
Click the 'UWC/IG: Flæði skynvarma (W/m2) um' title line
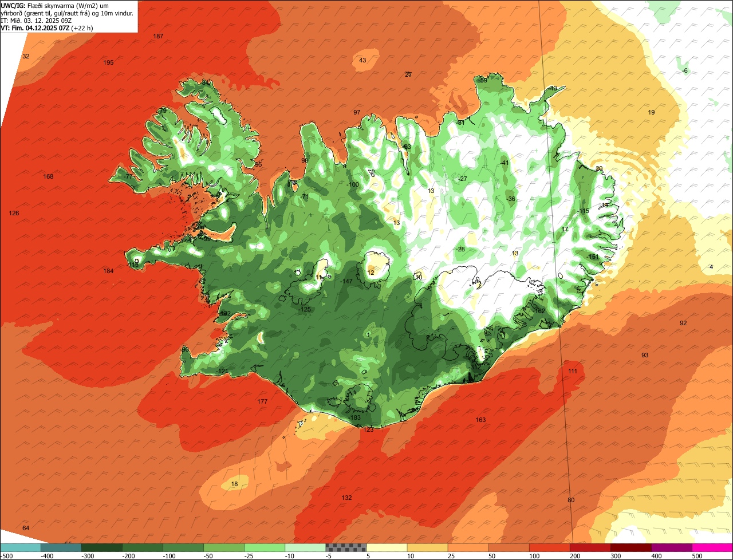55,5
